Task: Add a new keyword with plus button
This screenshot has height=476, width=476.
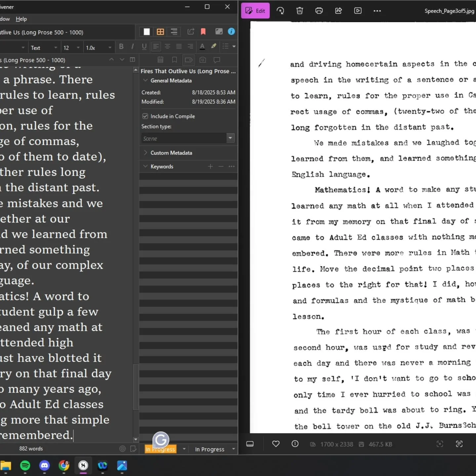Action: [211, 167]
